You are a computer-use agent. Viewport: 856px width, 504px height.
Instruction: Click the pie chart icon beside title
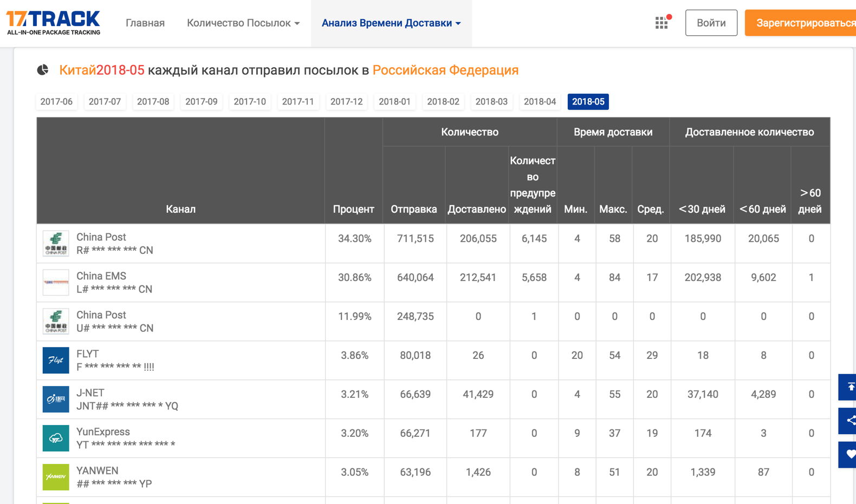(x=43, y=70)
